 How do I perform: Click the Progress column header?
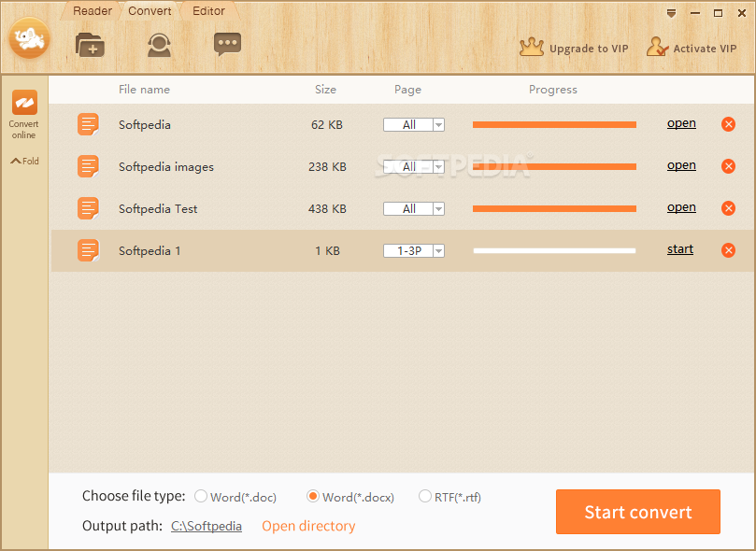pos(553,90)
